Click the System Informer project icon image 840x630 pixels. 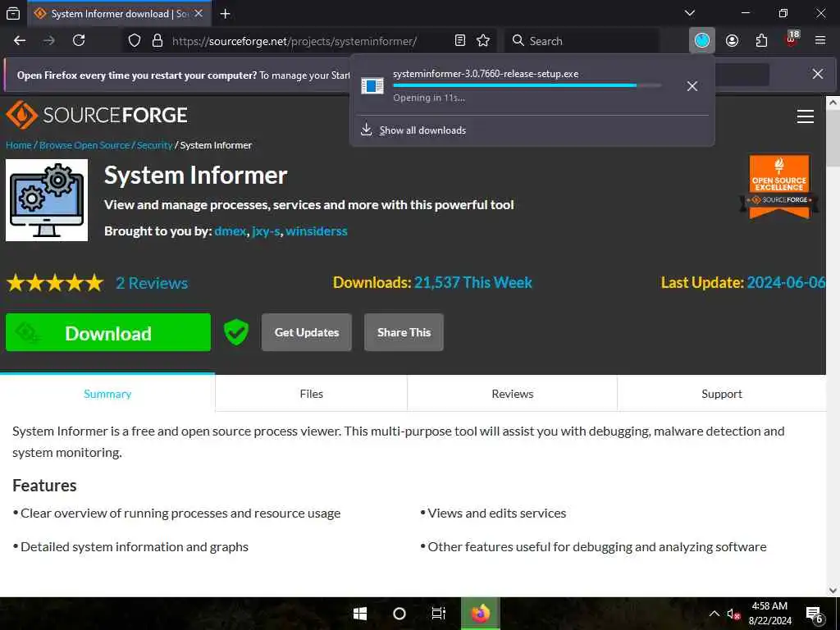47,200
